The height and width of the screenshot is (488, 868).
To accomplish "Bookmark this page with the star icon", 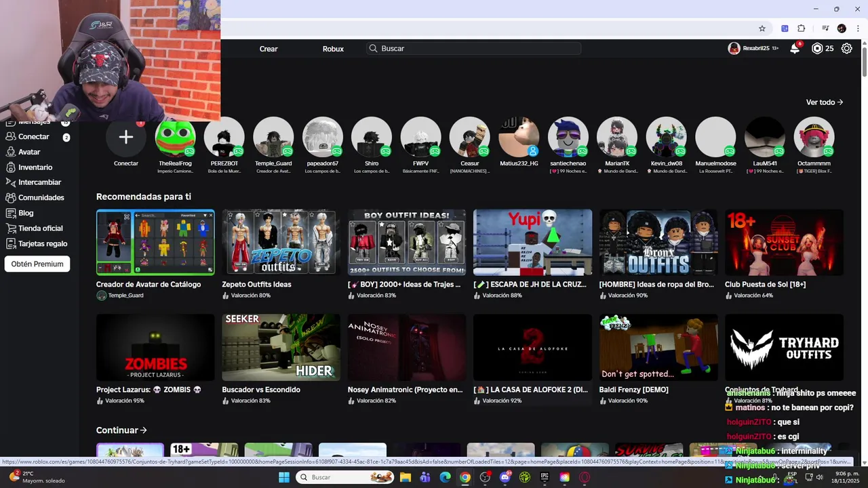I will point(762,28).
